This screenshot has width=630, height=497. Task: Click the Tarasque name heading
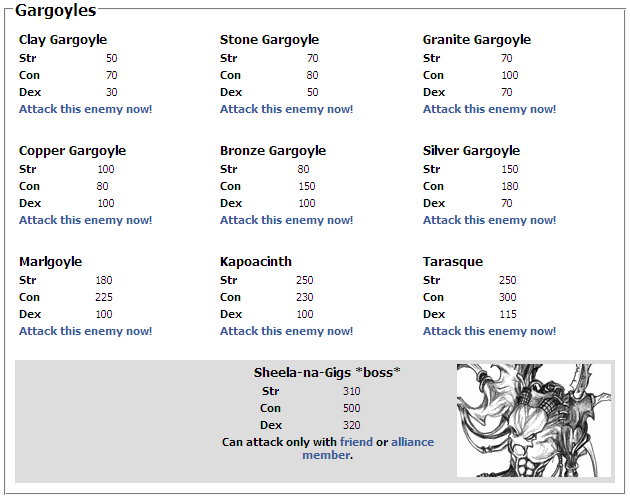click(453, 262)
